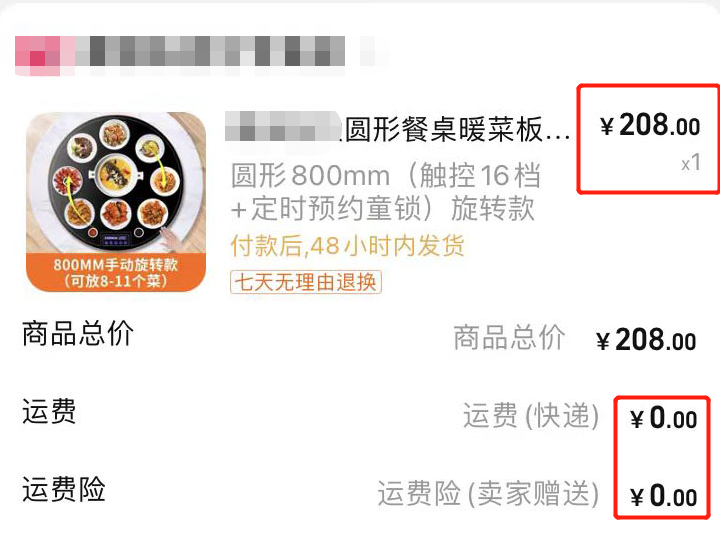This screenshot has width=720, height=539.
Task: Select the 商品总价 label on left
Action: click(x=78, y=333)
